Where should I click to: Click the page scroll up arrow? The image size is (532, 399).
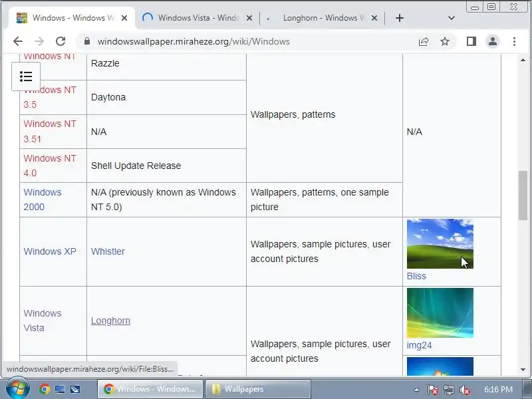[523, 60]
